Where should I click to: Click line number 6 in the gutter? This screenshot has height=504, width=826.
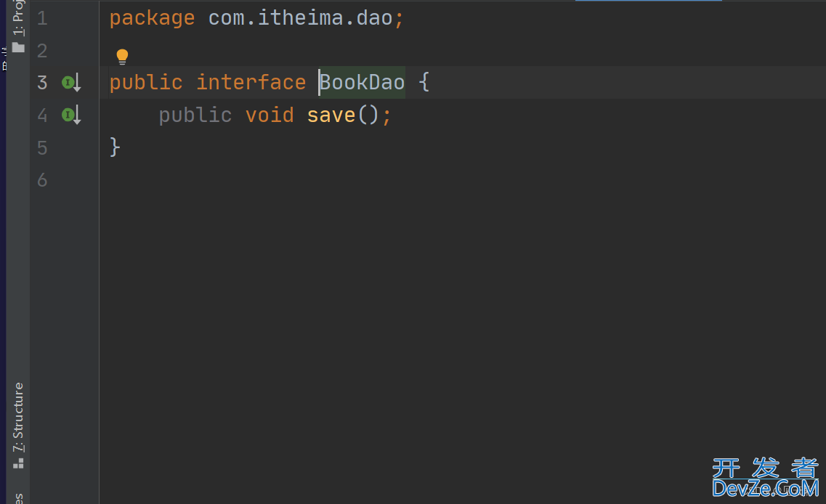coord(42,180)
